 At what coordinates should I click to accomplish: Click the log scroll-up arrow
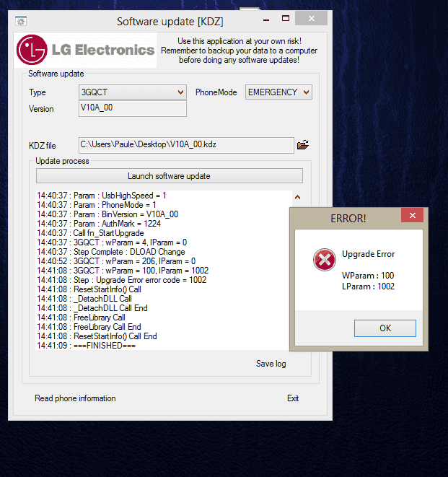(x=297, y=197)
